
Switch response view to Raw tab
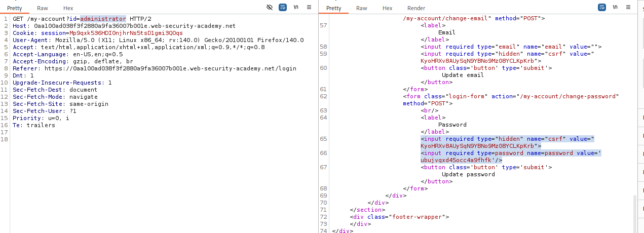[x=361, y=8]
